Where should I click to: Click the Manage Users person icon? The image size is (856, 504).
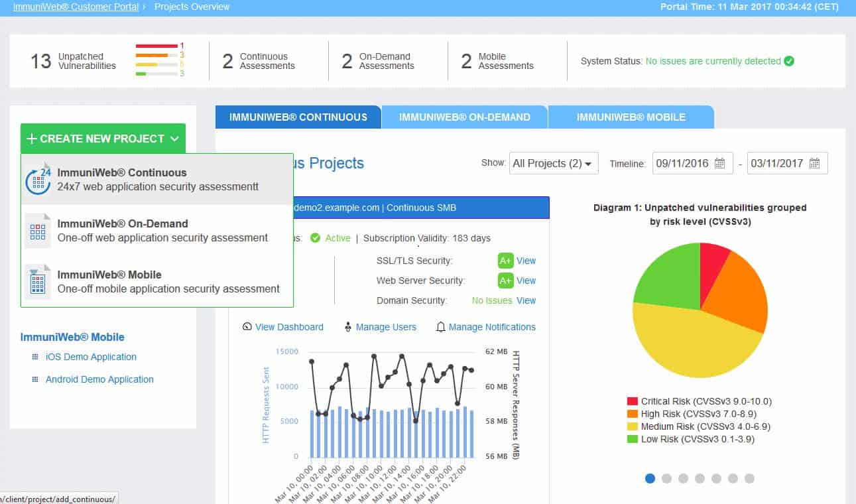[x=348, y=327]
